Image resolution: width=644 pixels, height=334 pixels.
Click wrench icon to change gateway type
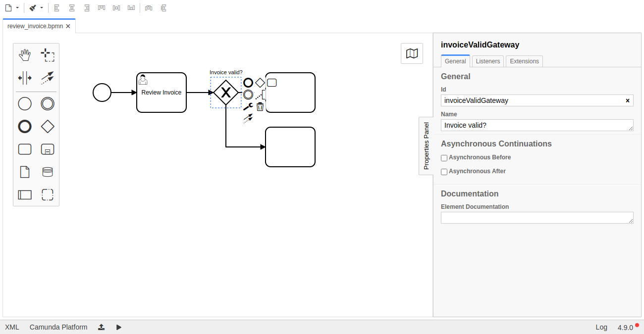click(248, 106)
